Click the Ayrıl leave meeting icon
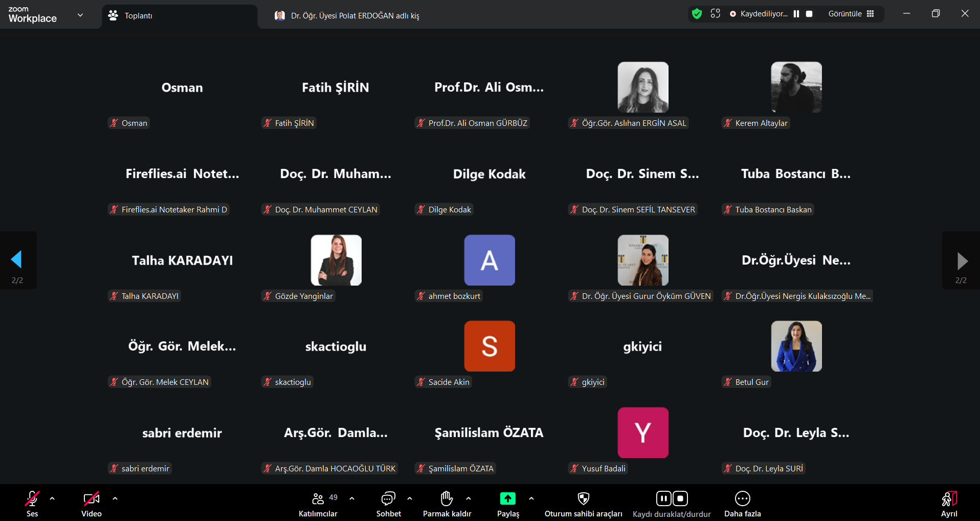This screenshot has height=521, width=980. coord(949,499)
